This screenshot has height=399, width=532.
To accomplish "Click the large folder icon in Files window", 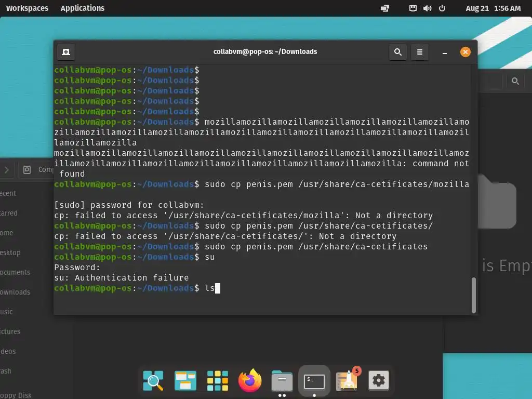I will (x=497, y=201).
